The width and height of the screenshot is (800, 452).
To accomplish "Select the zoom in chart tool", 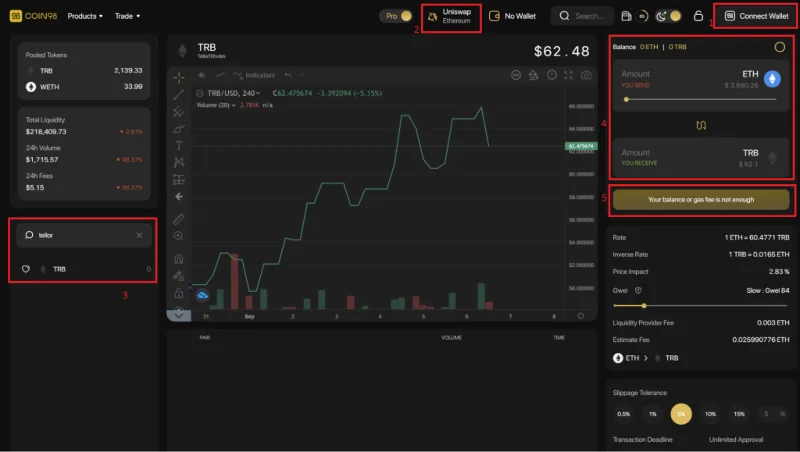I will point(179,236).
